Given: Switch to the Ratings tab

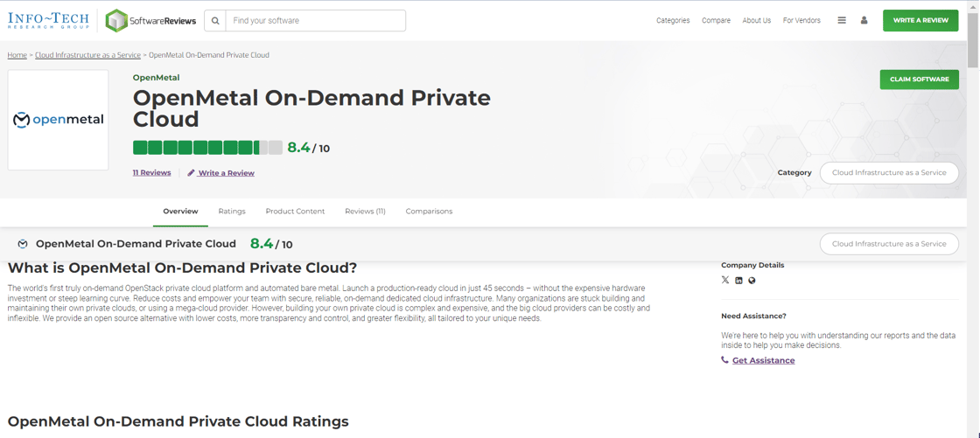Looking at the screenshot, I should click(x=232, y=212).
